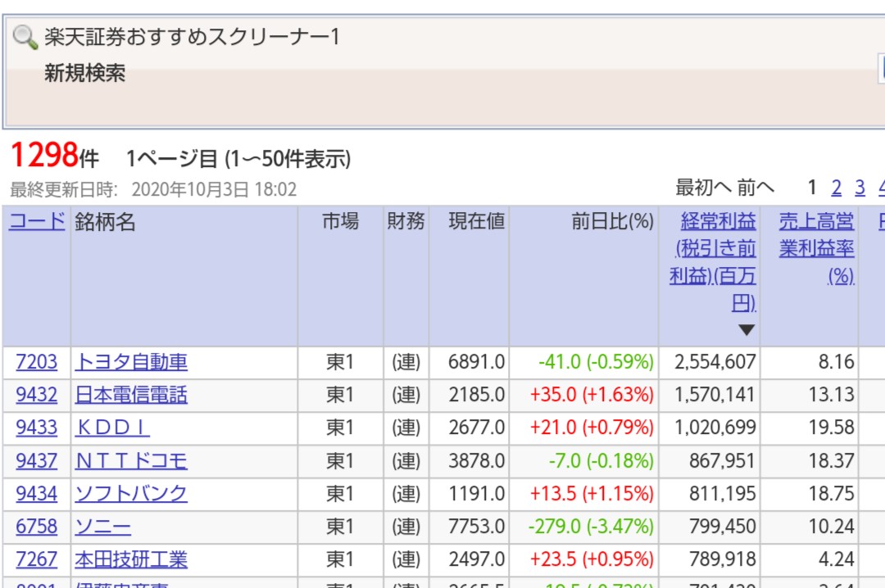885x588 pixels.
Task: Click the last-updated time 2020年10月3日 18:02
Action: (215, 190)
